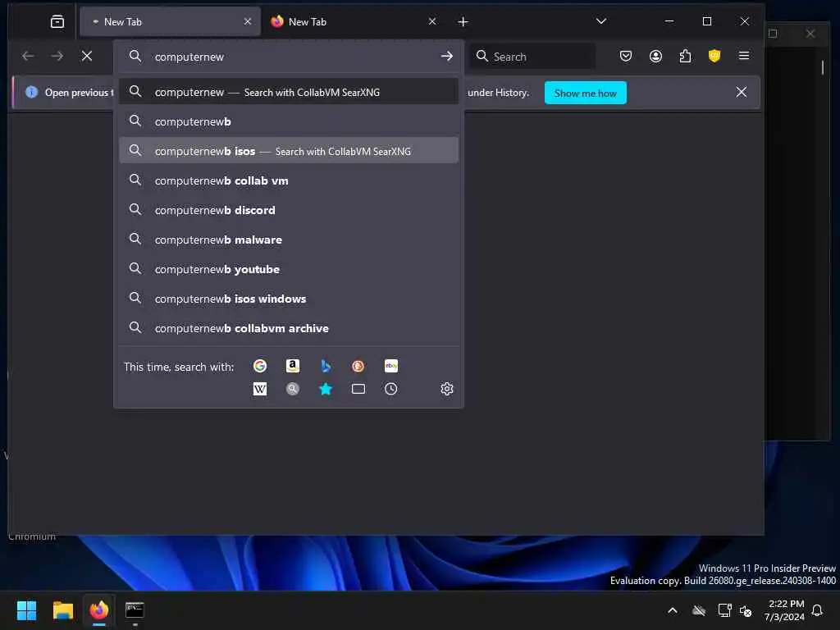The image size is (840, 630).
Task: Select computernewb discord suggestion
Action: 288,210
